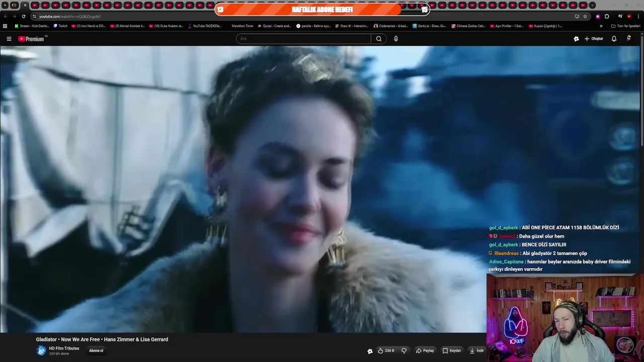Expand hidden bookmarks with double chevron
The width and height of the screenshot is (644, 362).
[x=601, y=26]
